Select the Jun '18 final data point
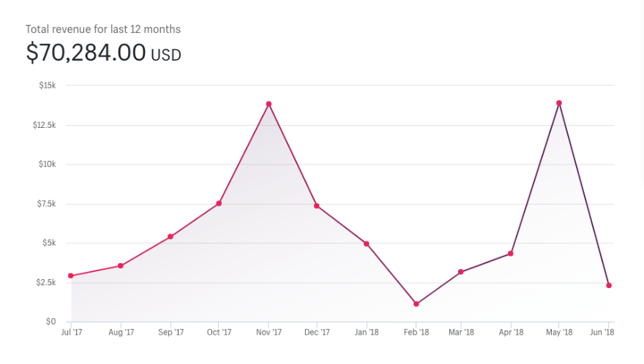Image resolution: width=644 pixels, height=364 pixels. coord(609,285)
